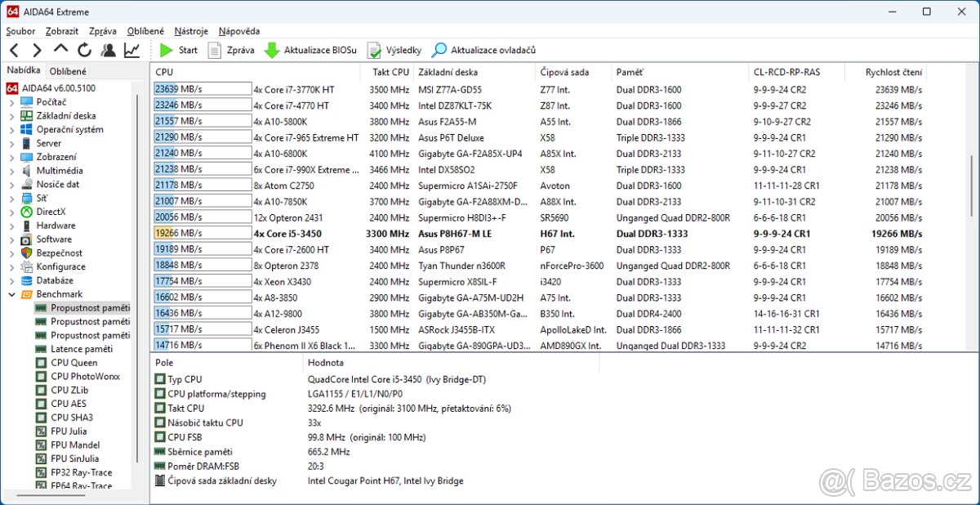
Task: Switch to the Oblíbené tab
Action: click(x=68, y=72)
